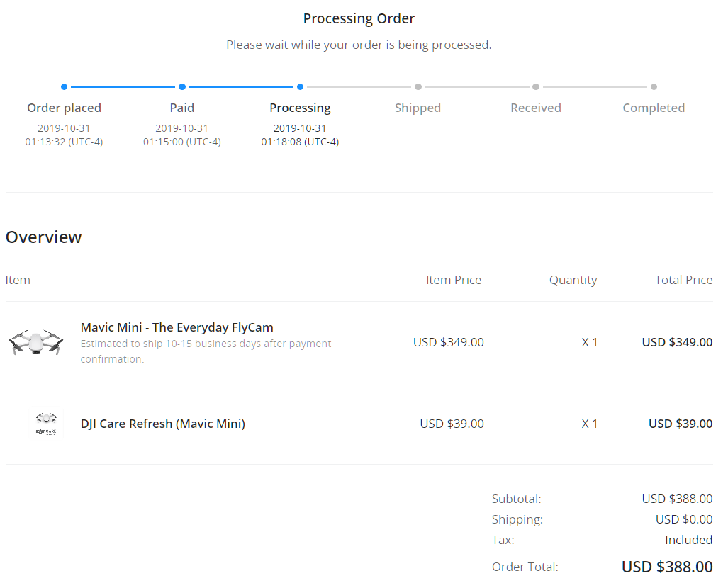Select the Processing step label
The image size is (728, 588).
click(300, 108)
